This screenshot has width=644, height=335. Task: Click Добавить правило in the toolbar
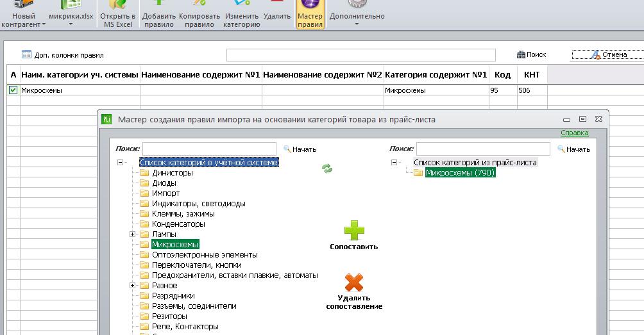click(x=159, y=15)
